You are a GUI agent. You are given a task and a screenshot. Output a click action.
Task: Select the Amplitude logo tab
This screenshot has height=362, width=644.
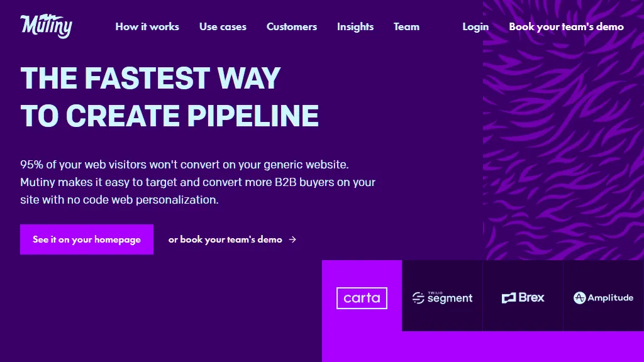point(603,297)
